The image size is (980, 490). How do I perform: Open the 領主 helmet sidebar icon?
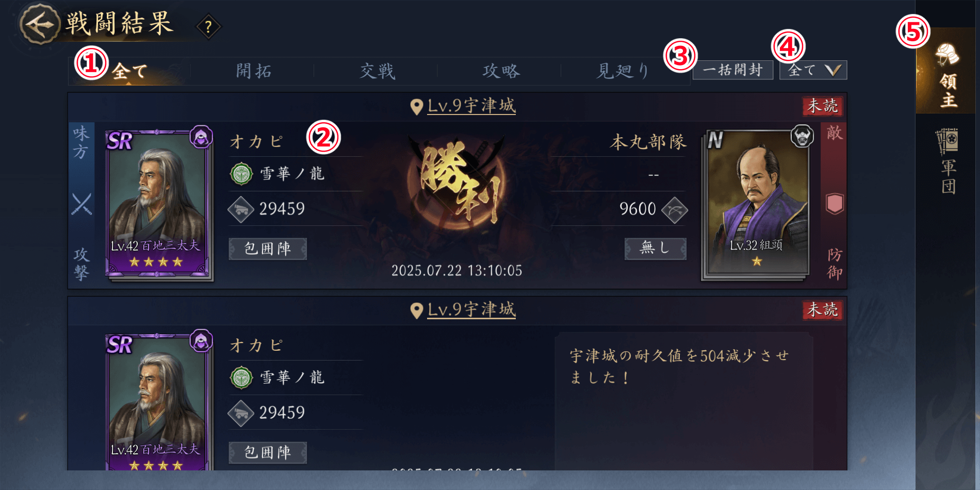pos(948,75)
